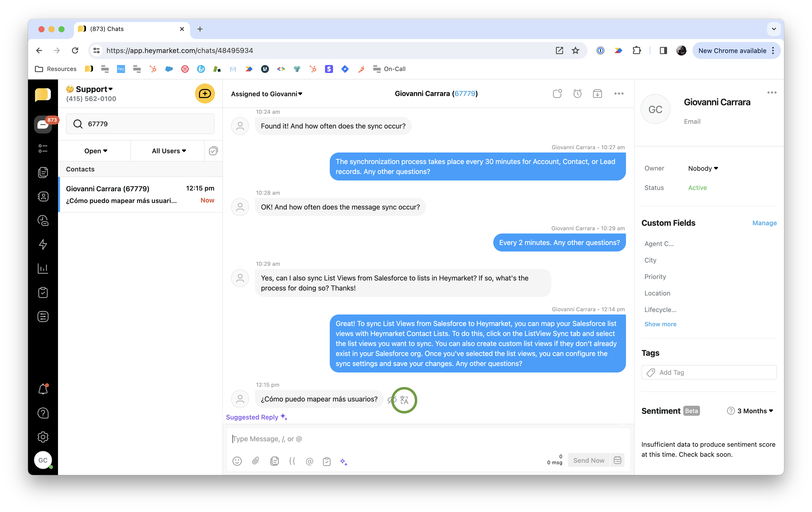Open the templates icon in composer

coord(274,461)
